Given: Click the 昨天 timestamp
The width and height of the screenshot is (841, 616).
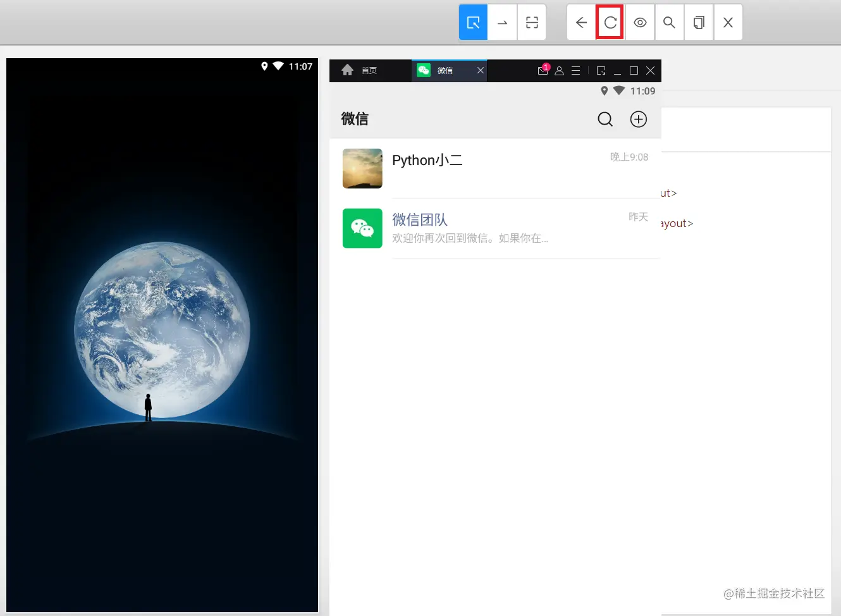Looking at the screenshot, I should [638, 217].
